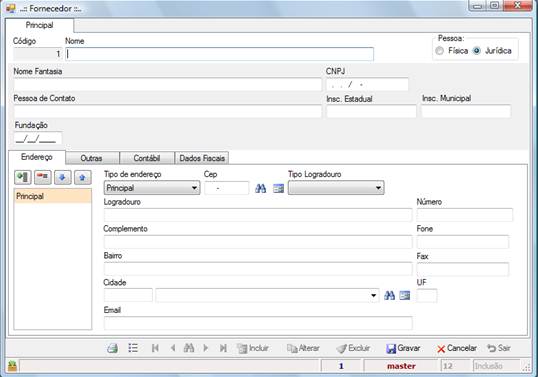Go to previous record
Screen dimensions: 538x377
coord(173,348)
